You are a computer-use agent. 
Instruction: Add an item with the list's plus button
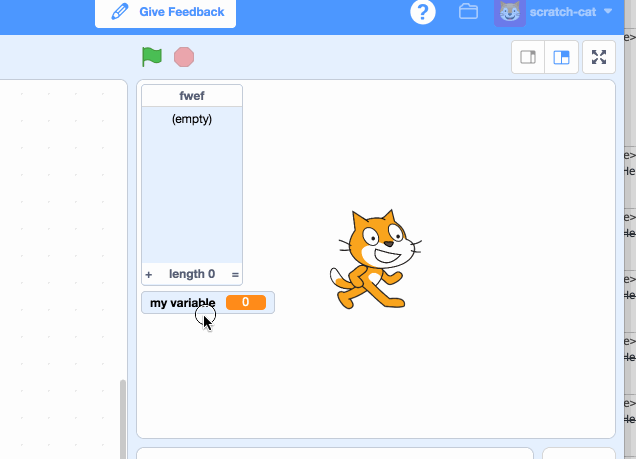pos(148,275)
